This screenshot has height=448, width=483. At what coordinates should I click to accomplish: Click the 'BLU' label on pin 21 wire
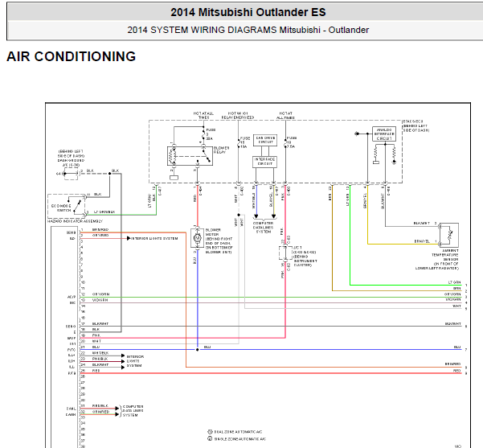point(96,347)
